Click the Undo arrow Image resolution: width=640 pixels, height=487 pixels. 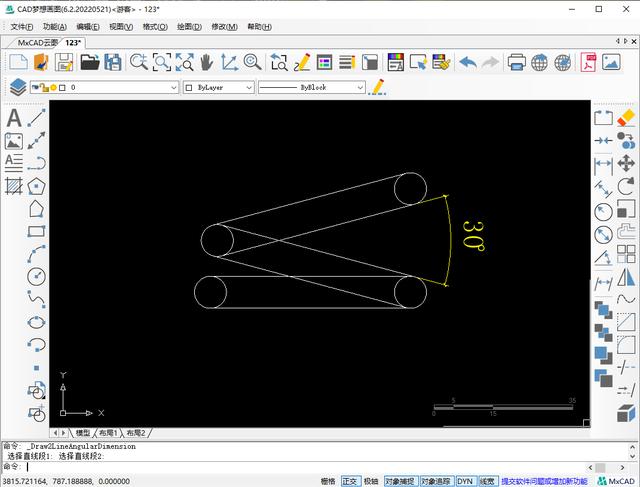click(x=468, y=63)
